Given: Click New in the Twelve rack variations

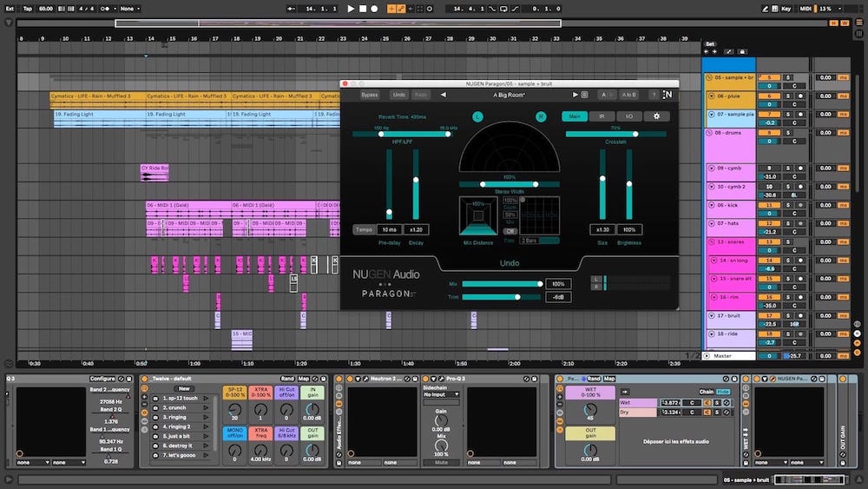Looking at the screenshot, I should pos(184,388).
